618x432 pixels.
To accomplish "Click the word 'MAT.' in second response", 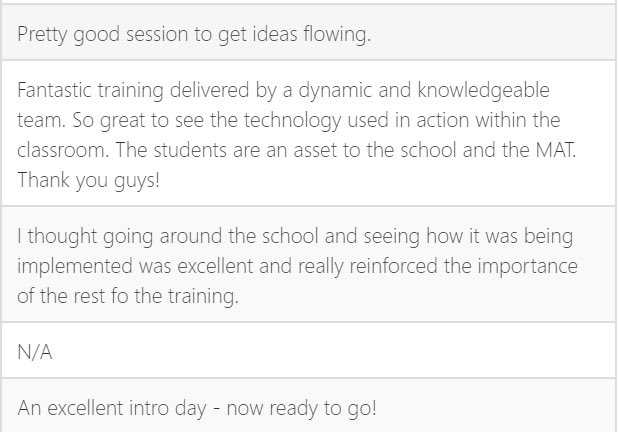I will [x=556, y=150].
